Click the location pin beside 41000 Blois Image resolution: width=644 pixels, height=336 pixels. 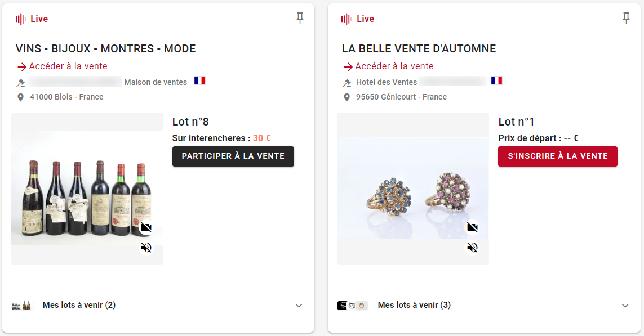[20, 97]
